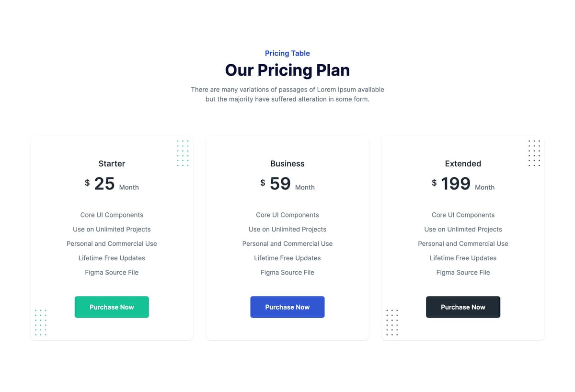The image size is (575, 392).
Task: Click the dark Purchase Now button under Extended
Action: tap(463, 307)
